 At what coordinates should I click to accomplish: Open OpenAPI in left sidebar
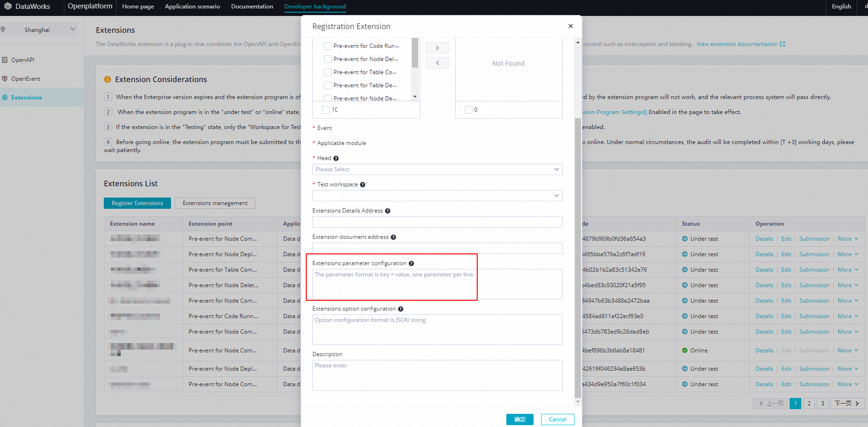[23, 60]
